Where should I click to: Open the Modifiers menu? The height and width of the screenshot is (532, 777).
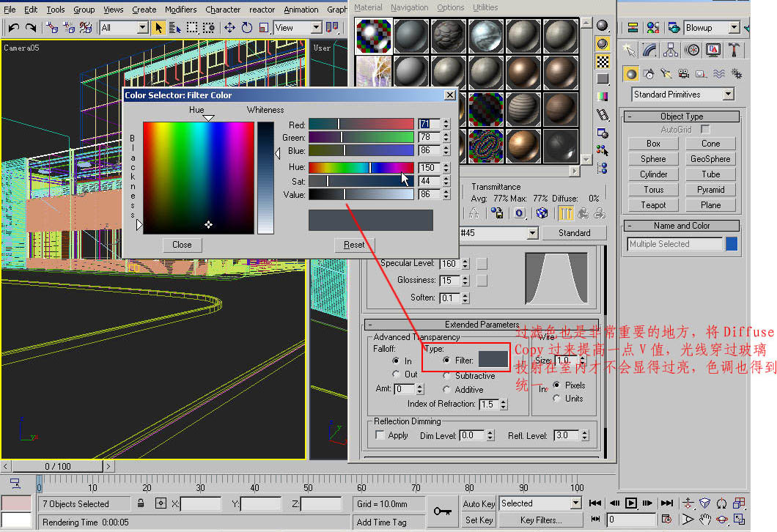(x=180, y=10)
